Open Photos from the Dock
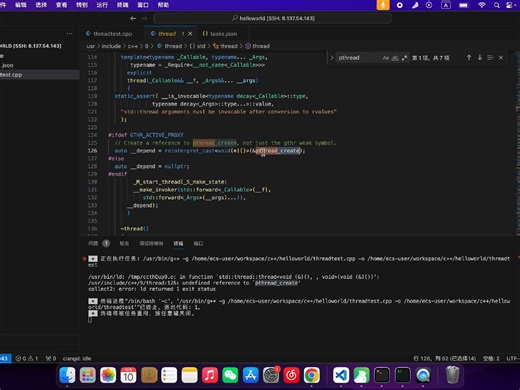Image resolution: width=520 pixels, height=390 pixels. click(108, 375)
